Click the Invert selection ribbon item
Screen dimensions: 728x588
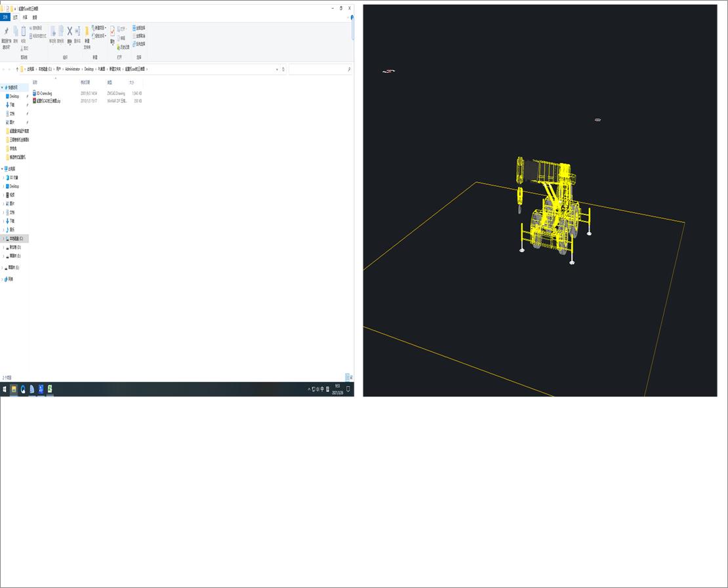click(x=139, y=44)
